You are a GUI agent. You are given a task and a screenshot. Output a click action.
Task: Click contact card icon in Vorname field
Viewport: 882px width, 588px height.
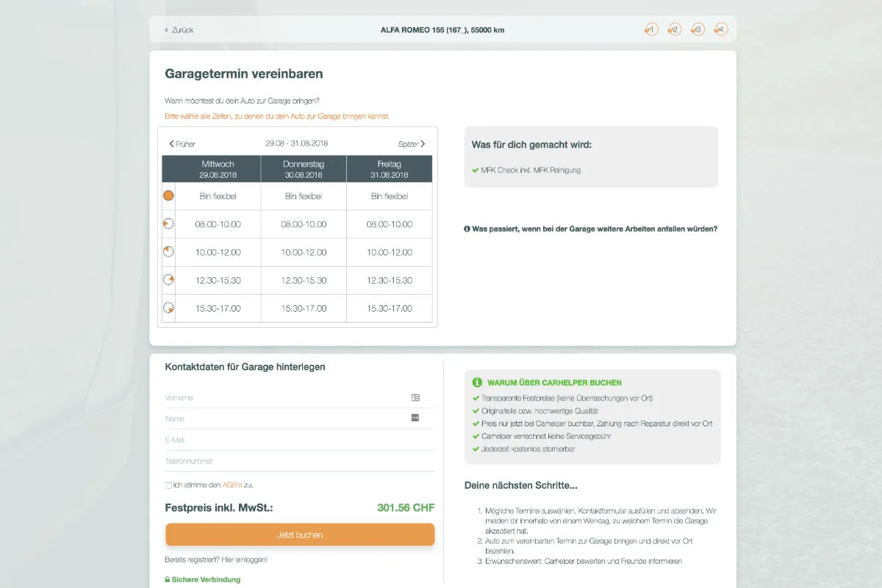tap(415, 397)
